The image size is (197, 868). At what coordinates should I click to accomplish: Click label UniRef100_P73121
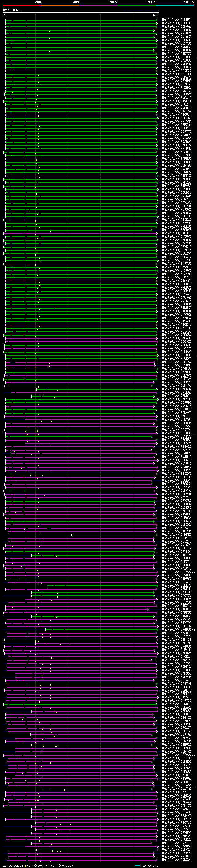pos(176,450)
